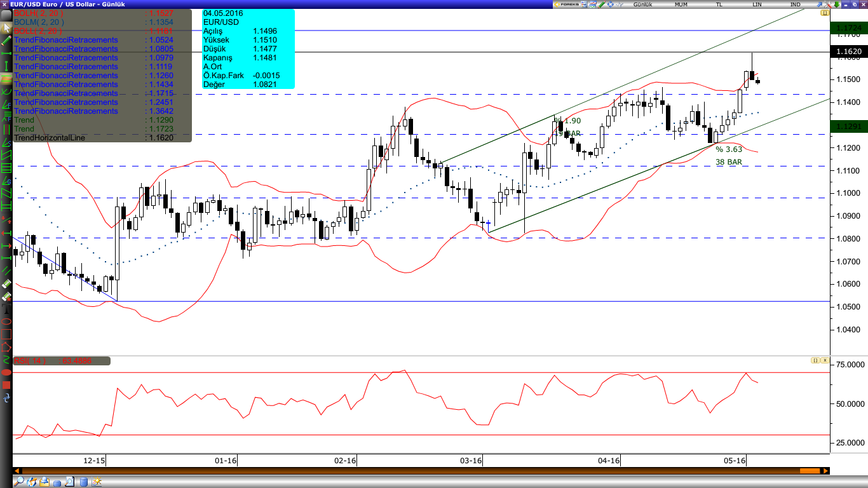Click the 12-15 date axis label
The image size is (868, 488).
(x=94, y=460)
